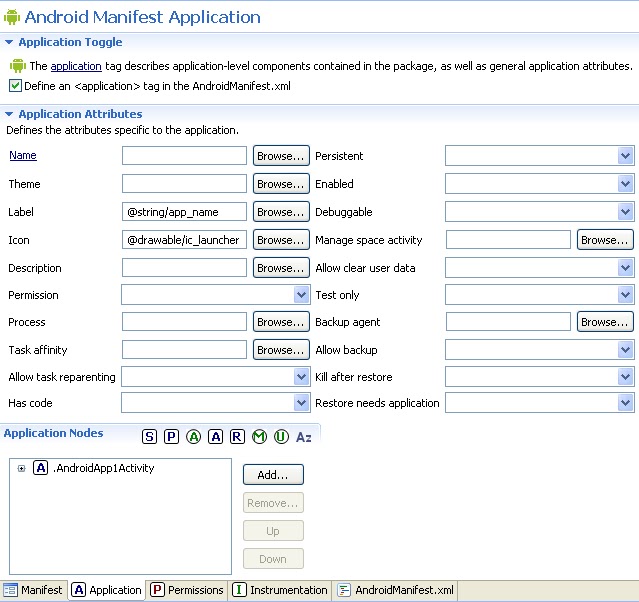
Task: Click the Android robot icon in header
Action: (x=11, y=17)
